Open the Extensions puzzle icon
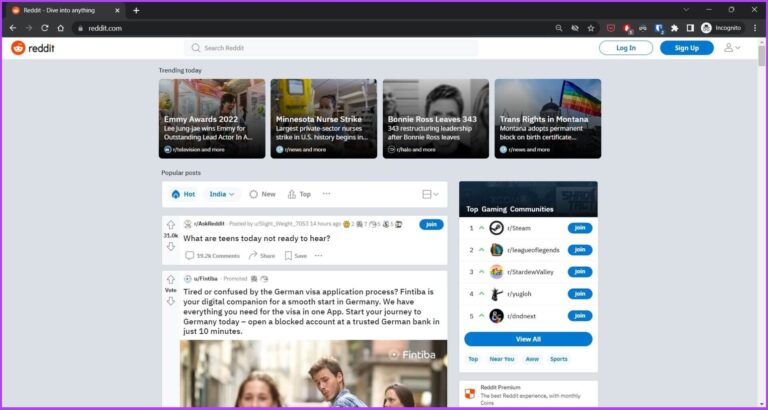768x410 pixels. (x=674, y=28)
